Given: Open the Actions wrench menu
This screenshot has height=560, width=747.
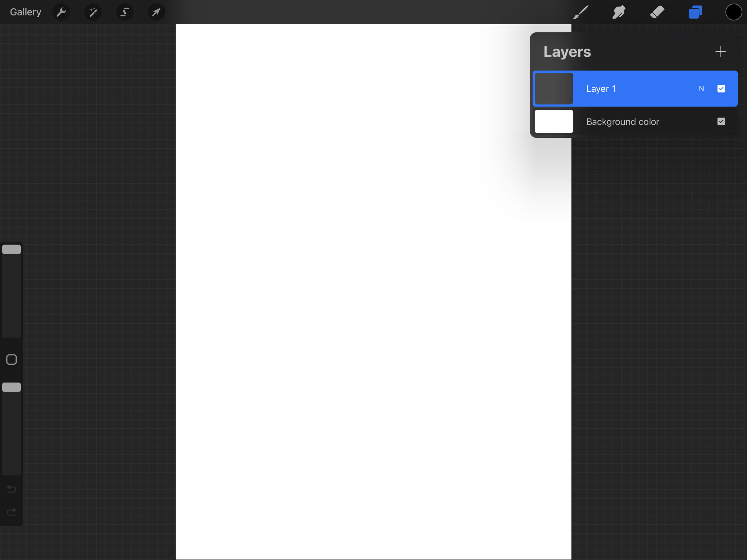Looking at the screenshot, I should 61,12.
